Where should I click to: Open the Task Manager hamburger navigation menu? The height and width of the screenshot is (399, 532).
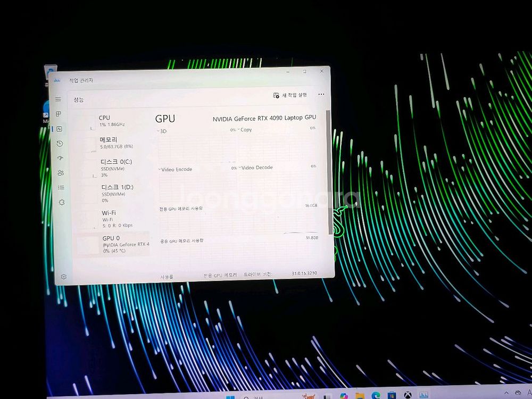(59, 99)
